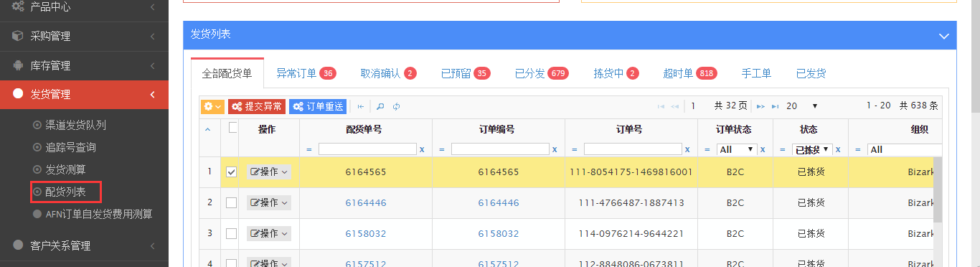The height and width of the screenshot is (267, 980).
Task: Click the magnifier search icon in grid toolbar
Action: point(380,106)
